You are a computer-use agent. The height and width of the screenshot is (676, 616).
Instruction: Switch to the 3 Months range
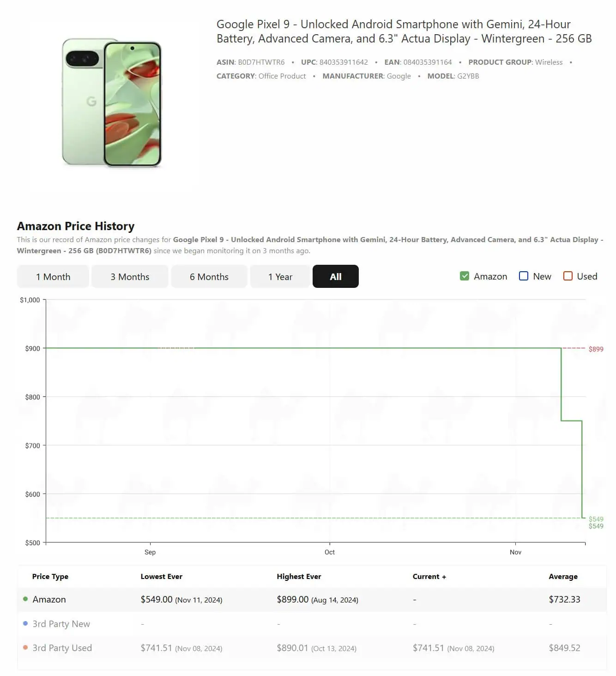coord(130,277)
